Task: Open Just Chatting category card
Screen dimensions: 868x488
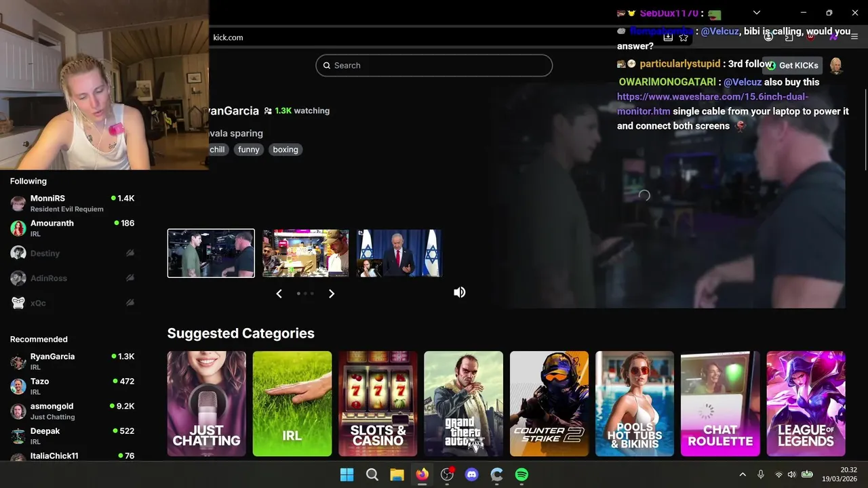Action: (x=207, y=404)
